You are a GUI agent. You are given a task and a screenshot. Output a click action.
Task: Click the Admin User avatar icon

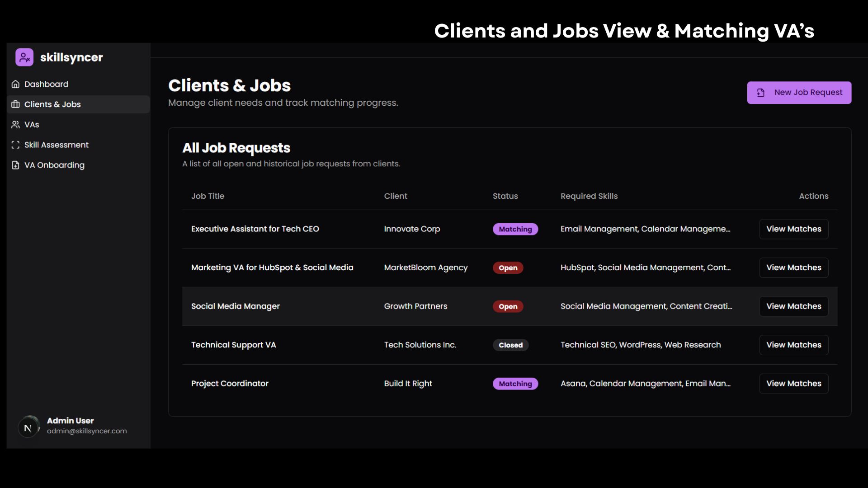(28, 427)
